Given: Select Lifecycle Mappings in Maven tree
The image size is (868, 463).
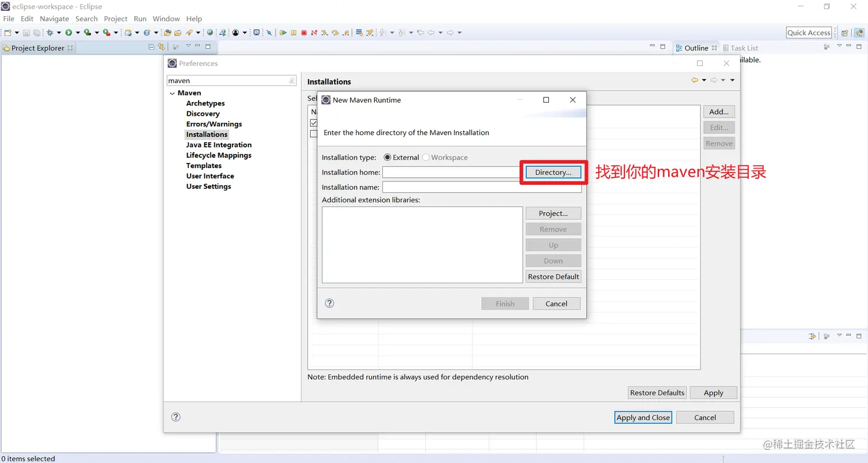Looking at the screenshot, I should (x=219, y=155).
